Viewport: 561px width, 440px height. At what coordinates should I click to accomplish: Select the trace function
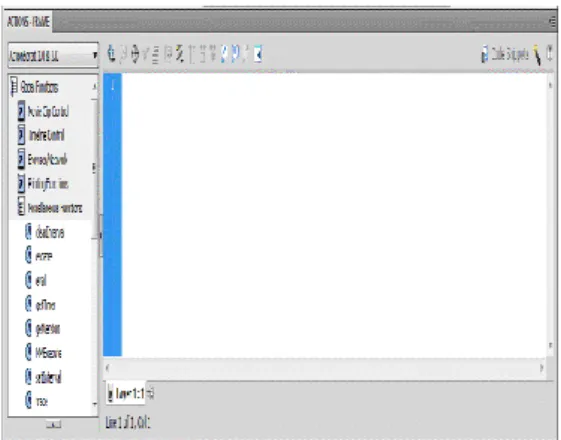[x=36, y=401]
